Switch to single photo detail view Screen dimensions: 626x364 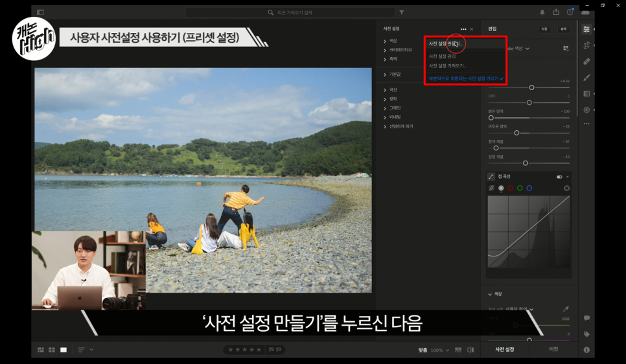click(64, 350)
